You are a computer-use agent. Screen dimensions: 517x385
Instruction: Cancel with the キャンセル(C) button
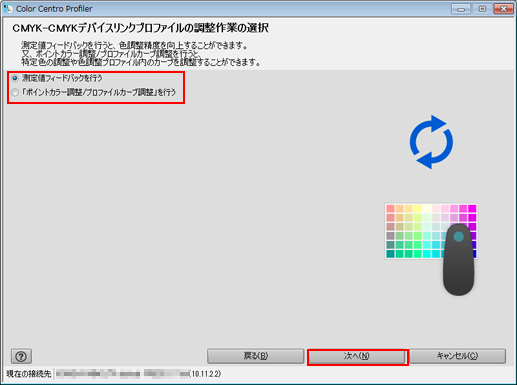[457, 356]
